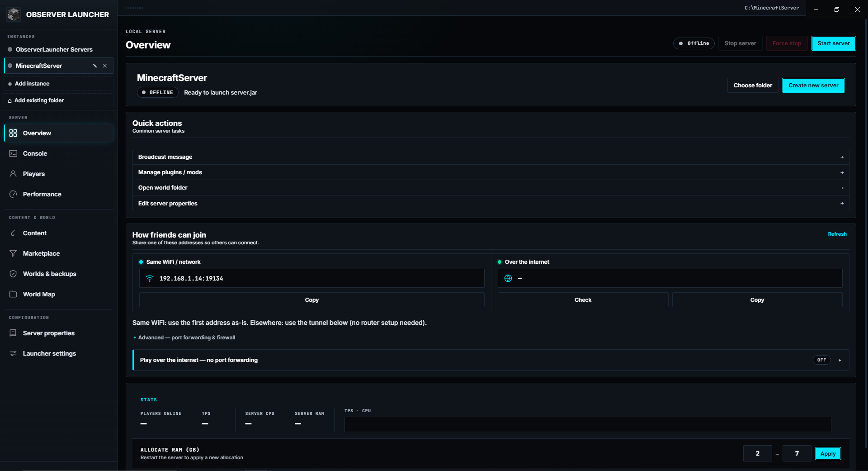
Task: Click the SERVER CPU stat label
Action: [260, 414]
